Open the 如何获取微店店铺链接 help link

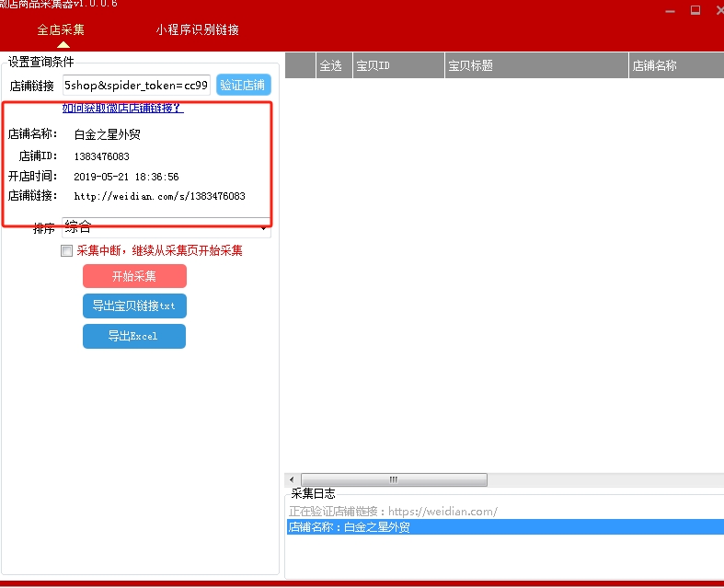coord(122,108)
